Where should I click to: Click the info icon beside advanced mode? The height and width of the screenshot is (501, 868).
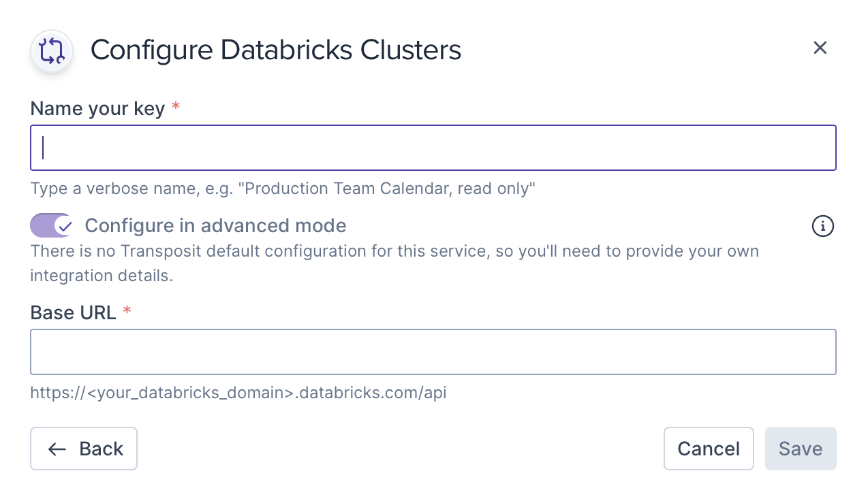pyautogui.click(x=823, y=226)
